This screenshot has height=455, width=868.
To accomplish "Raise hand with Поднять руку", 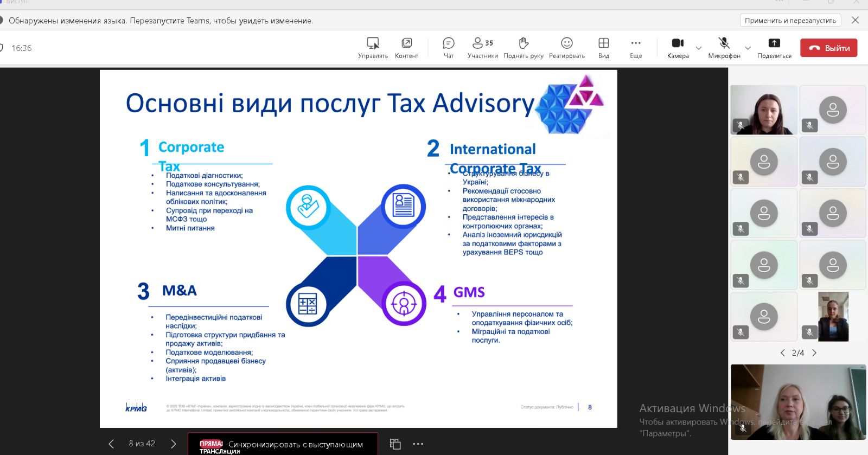I will point(523,47).
